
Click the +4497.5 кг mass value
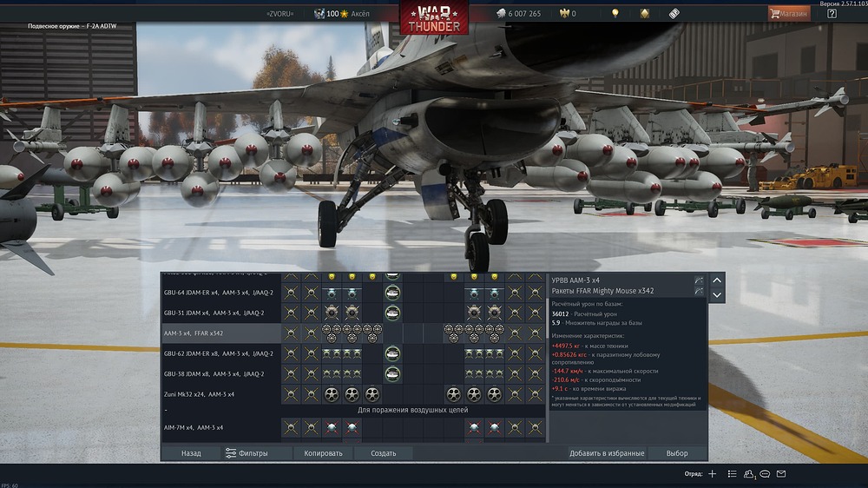point(566,346)
